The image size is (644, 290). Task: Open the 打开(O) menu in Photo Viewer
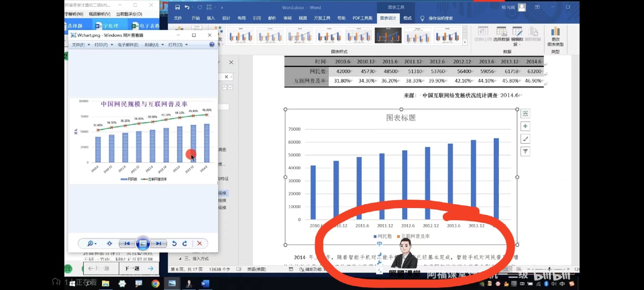pos(178,45)
